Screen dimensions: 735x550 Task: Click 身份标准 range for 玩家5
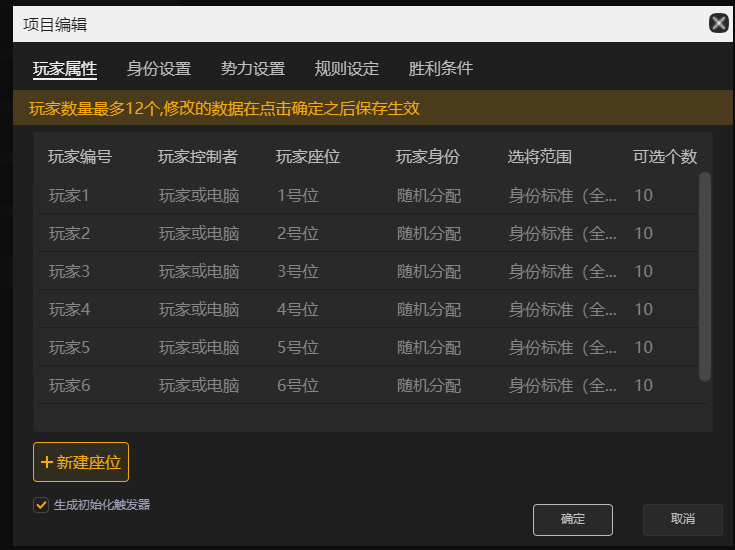tap(562, 347)
